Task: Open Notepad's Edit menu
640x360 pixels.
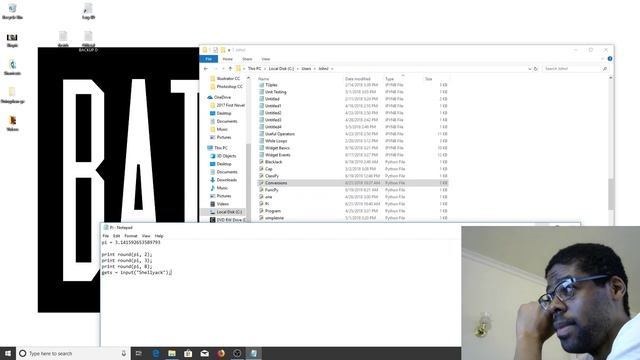Action: [x=116, y=236]
